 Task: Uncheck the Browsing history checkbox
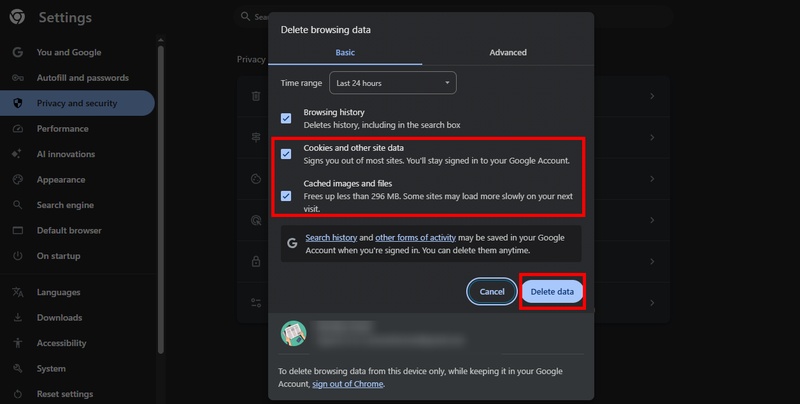(286, 118)
